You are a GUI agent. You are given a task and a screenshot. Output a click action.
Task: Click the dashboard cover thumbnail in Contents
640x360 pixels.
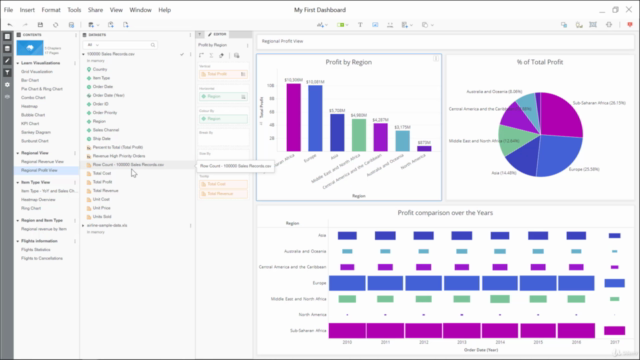click(x=30, y=48)
